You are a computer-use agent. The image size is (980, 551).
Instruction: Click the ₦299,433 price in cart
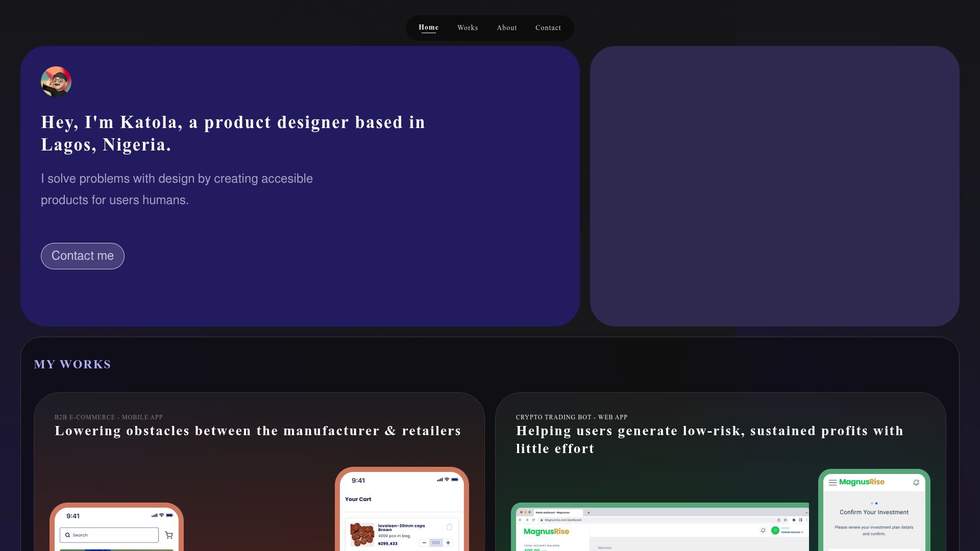(388, 544)
